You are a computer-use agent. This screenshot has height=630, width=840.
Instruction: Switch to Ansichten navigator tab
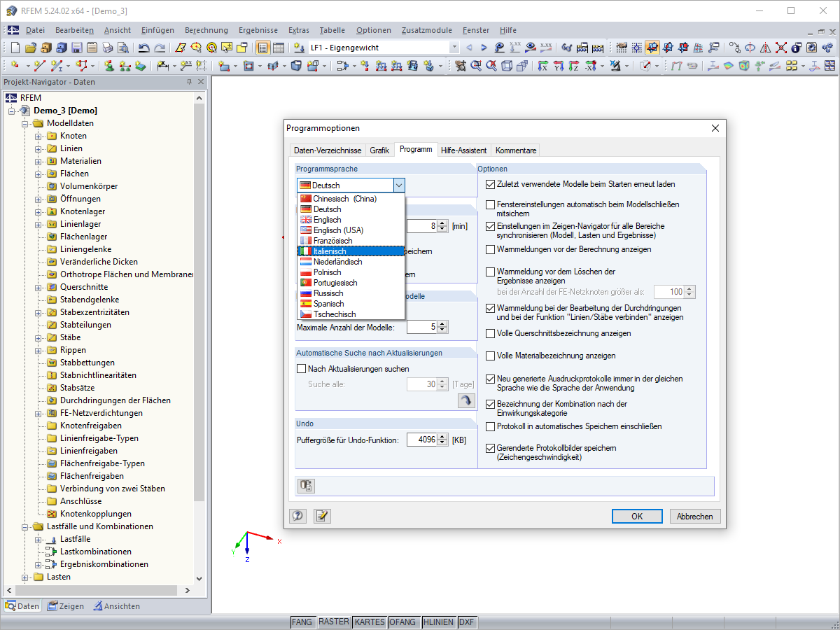point(116,606)
